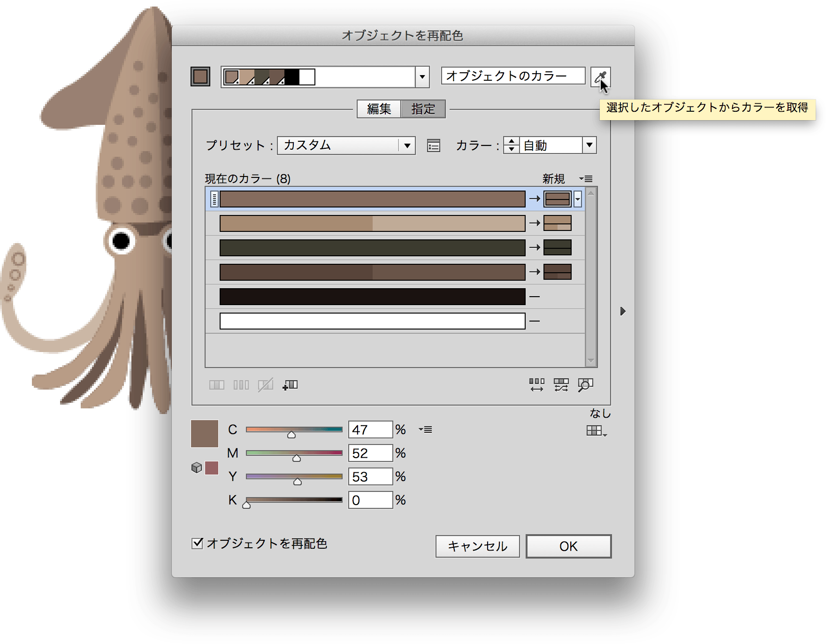Image resolution: width=826 pixels, height=644 pixels.
Task: Click new dark brown swatch in fourth row
Action: click(x=558, y=272)
